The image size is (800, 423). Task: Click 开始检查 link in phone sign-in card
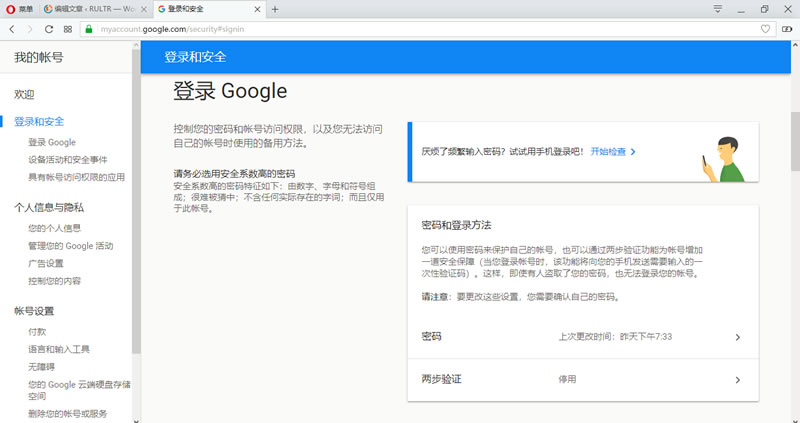click(x=608, y=152)
